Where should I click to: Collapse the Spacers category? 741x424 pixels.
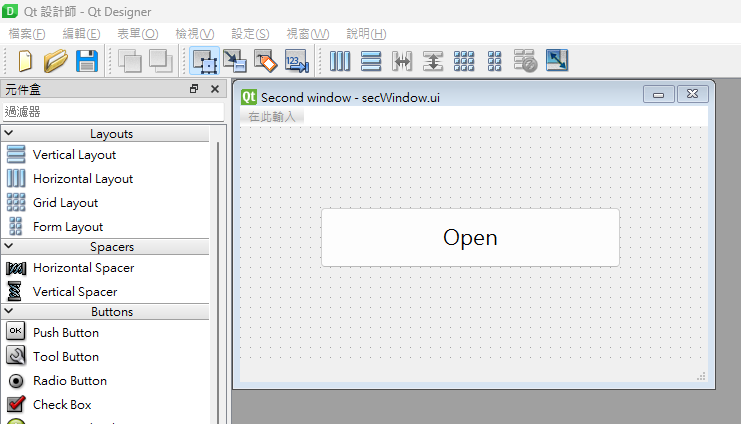point(9,246)
